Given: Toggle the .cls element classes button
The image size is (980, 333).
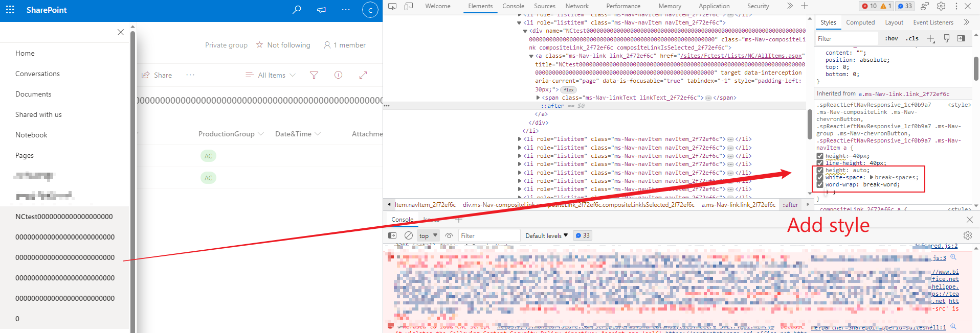Looking at the screenshot, I should click(x=912, y=39).
